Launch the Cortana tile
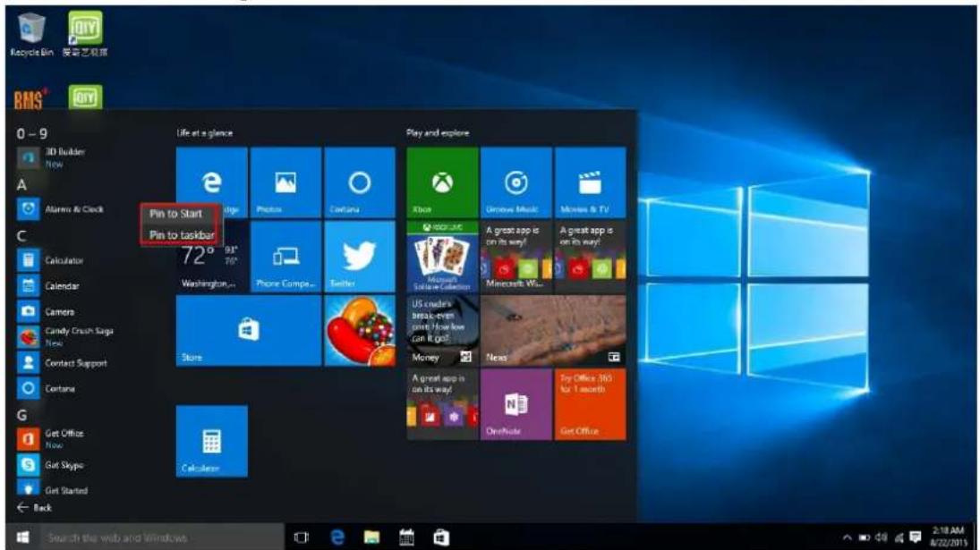Image resolution: width=980 pixels, height=550 pixels. 360,182
